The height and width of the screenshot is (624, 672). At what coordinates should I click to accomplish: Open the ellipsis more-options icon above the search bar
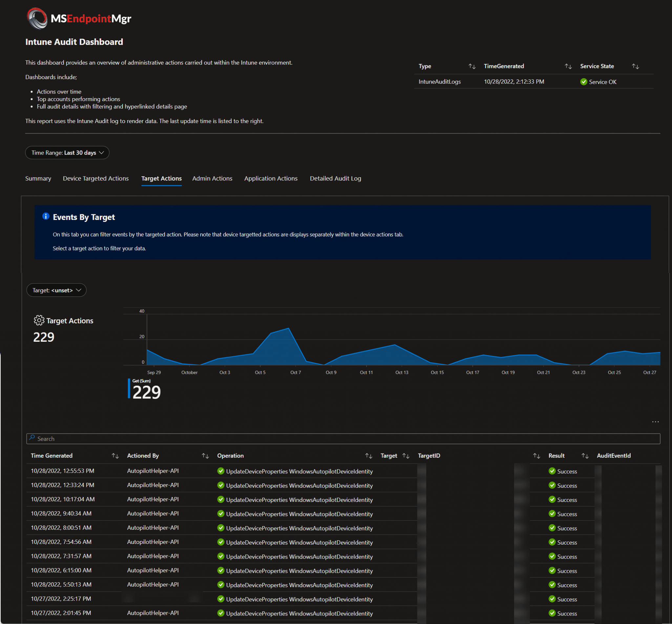[656, 421]
